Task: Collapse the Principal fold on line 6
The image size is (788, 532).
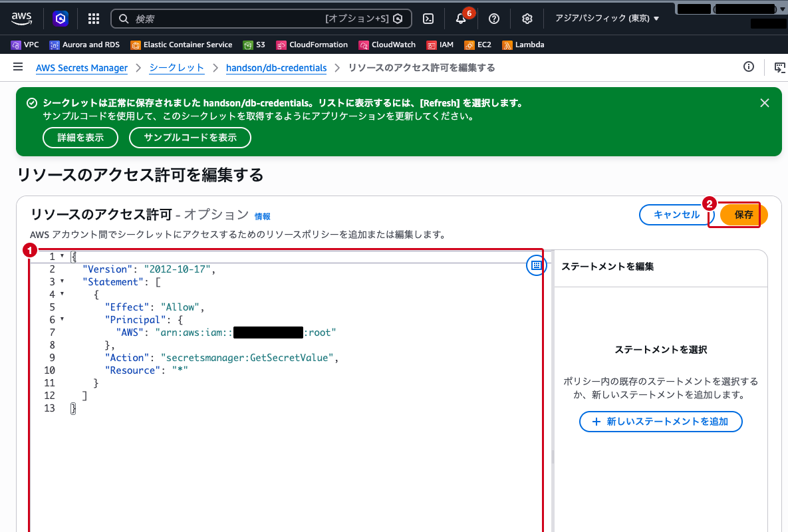Action: tap(63, 319)
